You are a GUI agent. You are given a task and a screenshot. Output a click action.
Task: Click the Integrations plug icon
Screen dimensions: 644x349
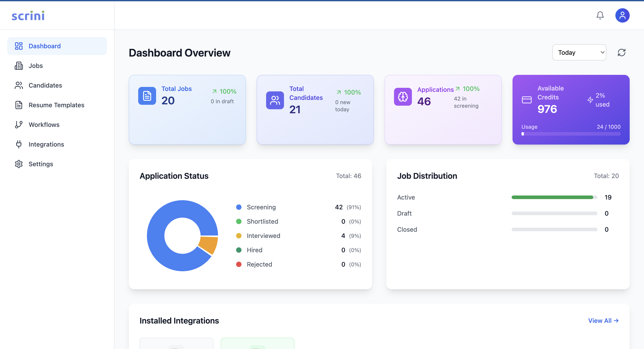tap(19, 144)
